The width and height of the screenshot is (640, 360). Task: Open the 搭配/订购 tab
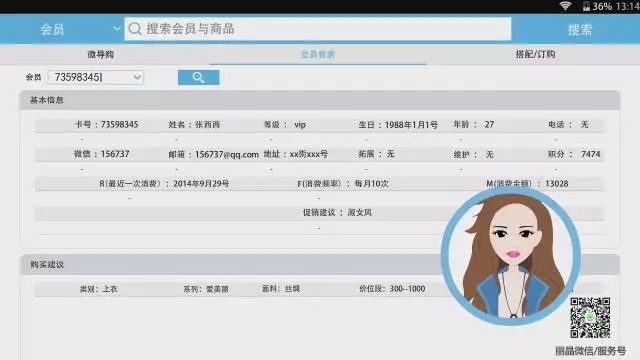click(x=535, y=54)
